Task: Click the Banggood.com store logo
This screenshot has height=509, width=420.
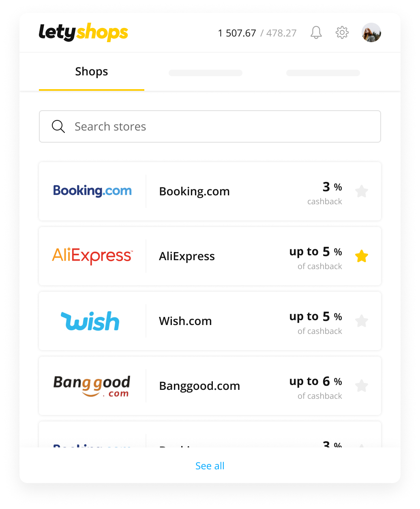Action: click(92, 385)
